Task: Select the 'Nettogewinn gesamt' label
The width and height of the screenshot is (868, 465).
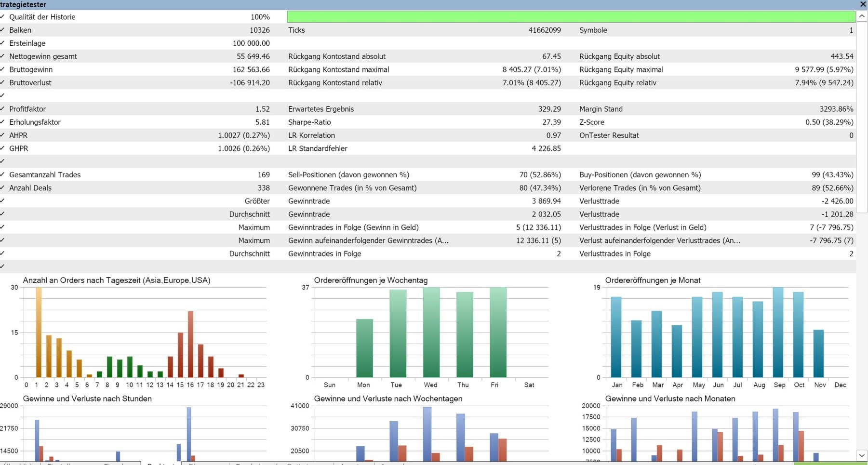Action: pos(43,56)
